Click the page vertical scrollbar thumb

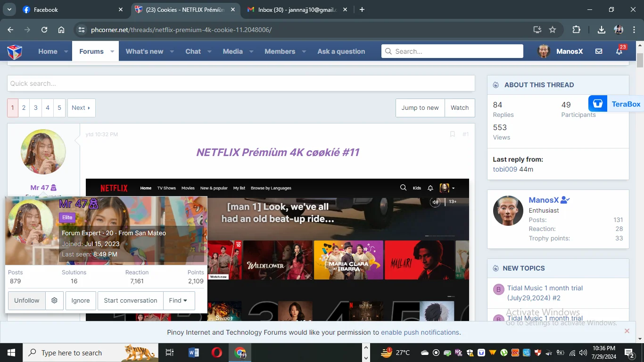click(640, 61)
